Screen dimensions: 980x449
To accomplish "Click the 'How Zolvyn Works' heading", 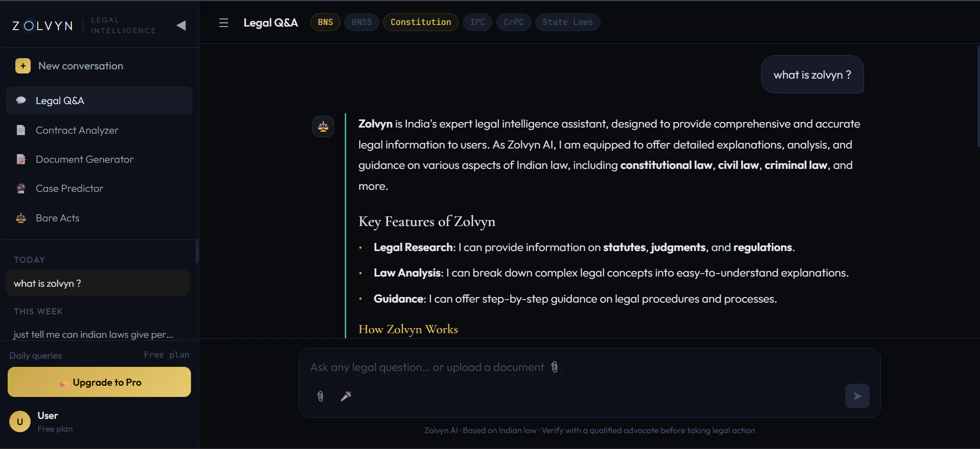I will [408, 329].
